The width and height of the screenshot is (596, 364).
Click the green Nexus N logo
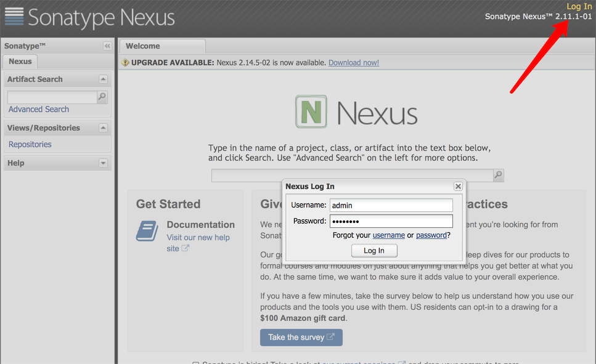coord(311,111)
